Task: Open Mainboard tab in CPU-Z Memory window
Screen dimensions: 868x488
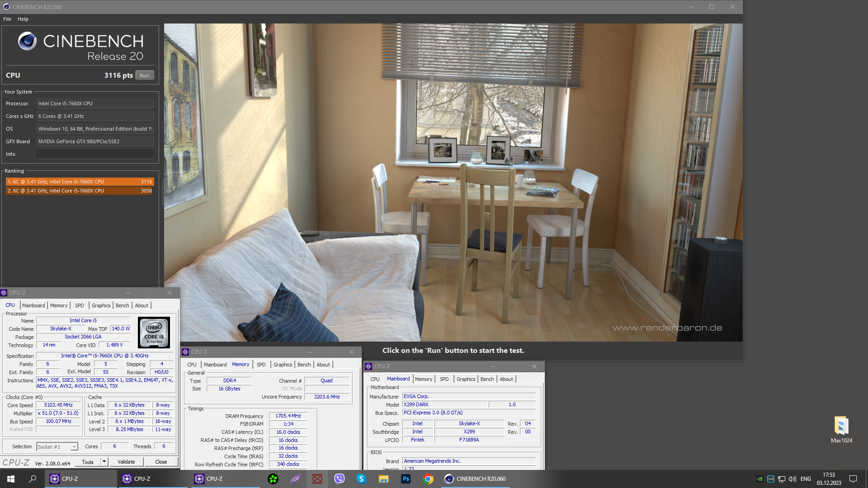Action: click(x=215, y=365)
